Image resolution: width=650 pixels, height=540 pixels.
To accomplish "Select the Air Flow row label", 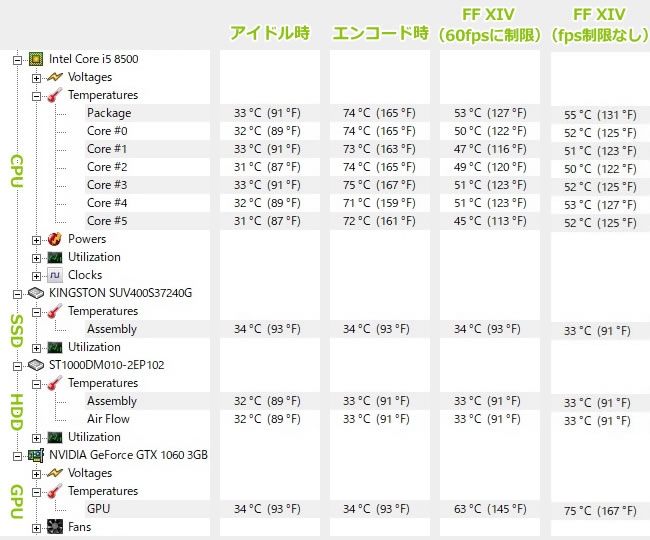I will pos(108,419).
